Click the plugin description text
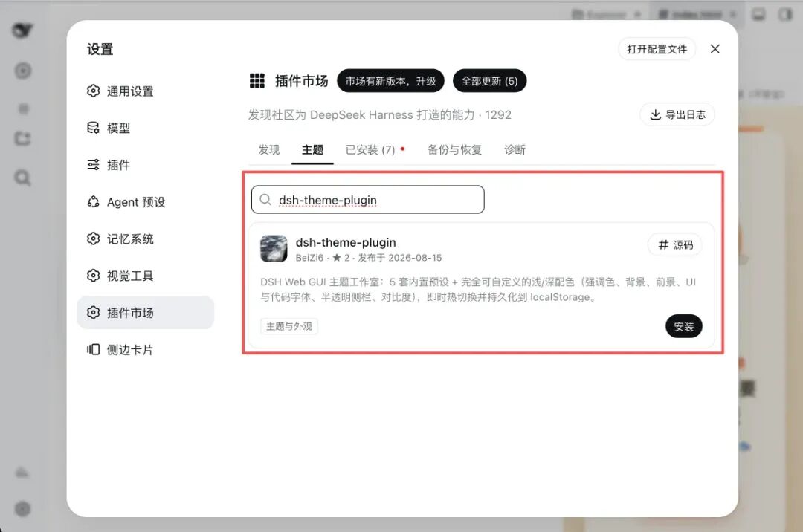This screenshot has width=803, height=532. point(478,290)
